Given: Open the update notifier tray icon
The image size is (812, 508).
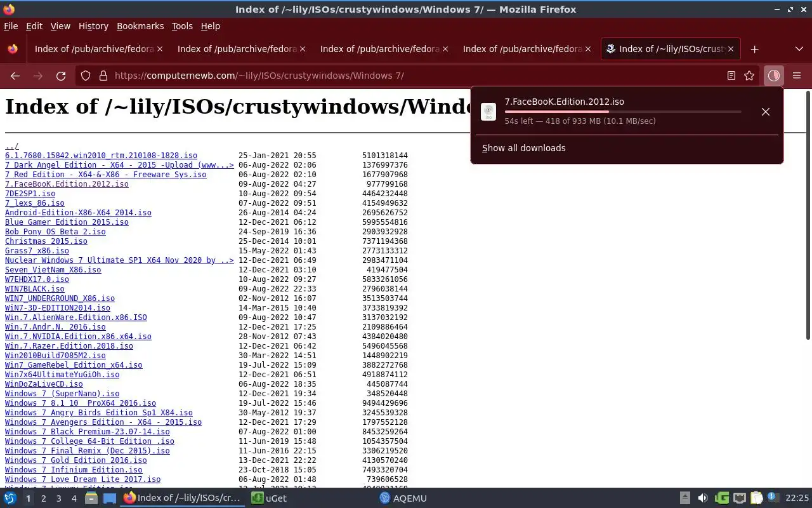Looking at the screenshot, I should pyautogui.click(x=773, y=498).
